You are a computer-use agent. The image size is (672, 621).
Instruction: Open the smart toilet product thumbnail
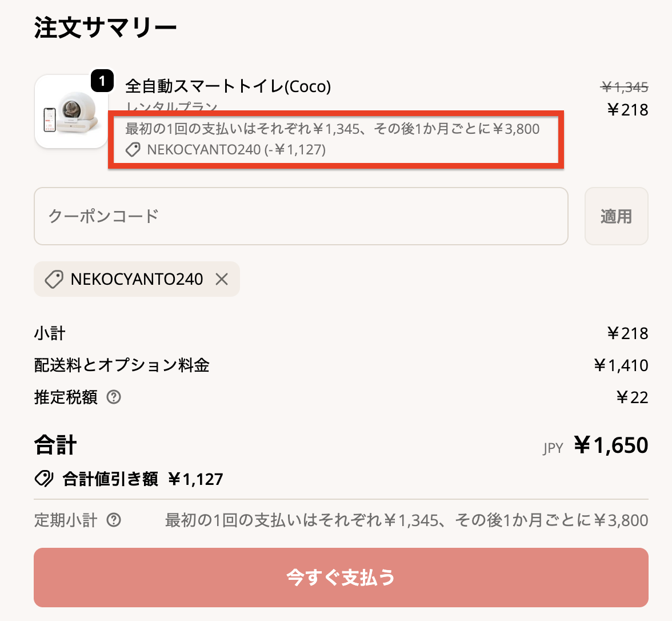tap(71, 112)
